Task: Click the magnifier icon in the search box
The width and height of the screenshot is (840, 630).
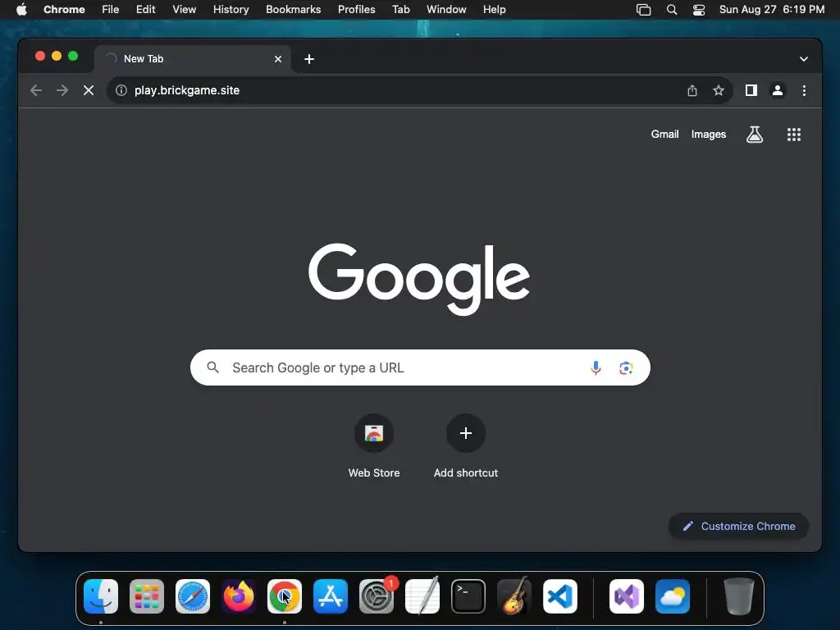Action: (212, 367)
